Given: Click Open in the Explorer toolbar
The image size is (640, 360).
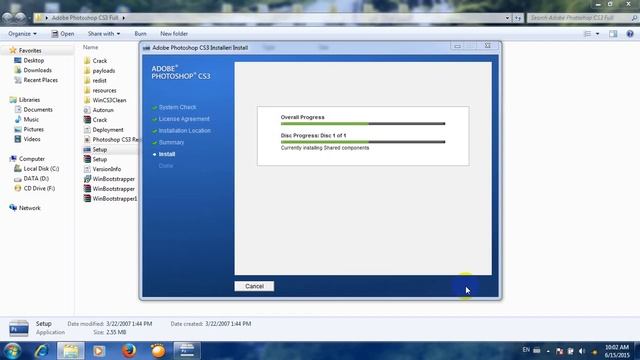Looking at the screenshot, I should [62, 34].
